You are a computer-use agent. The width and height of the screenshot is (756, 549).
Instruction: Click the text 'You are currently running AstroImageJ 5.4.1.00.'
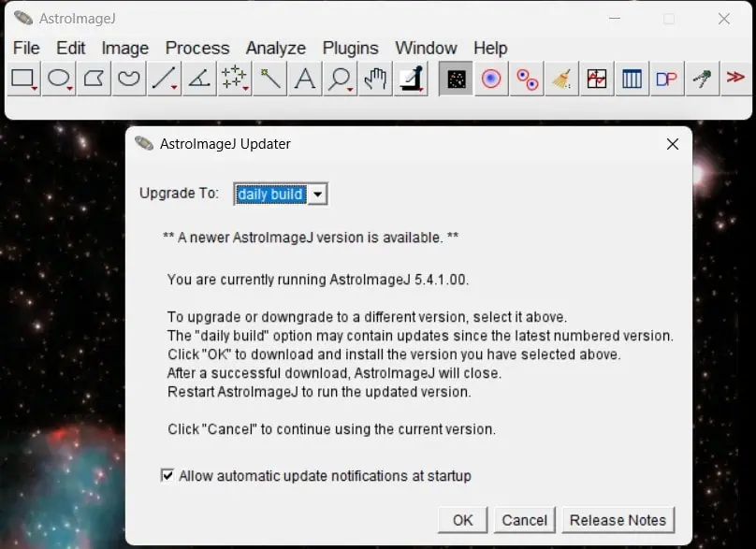coord(318,280)
